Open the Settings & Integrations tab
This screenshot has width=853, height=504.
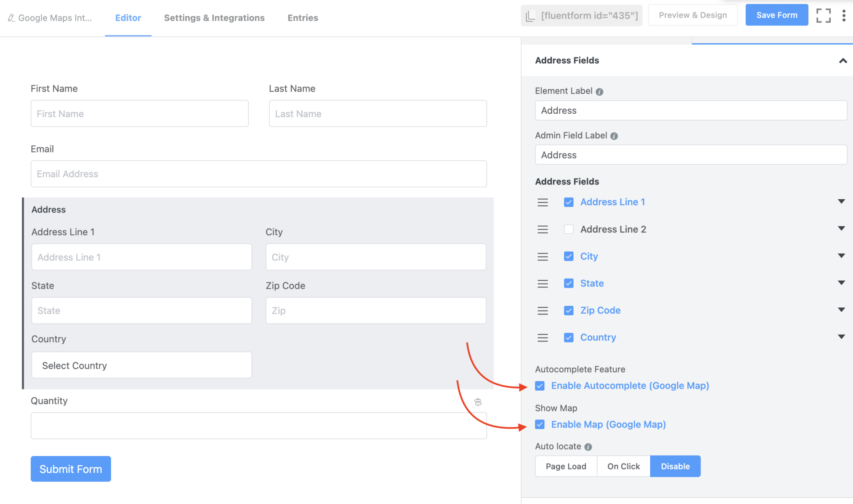214,18
